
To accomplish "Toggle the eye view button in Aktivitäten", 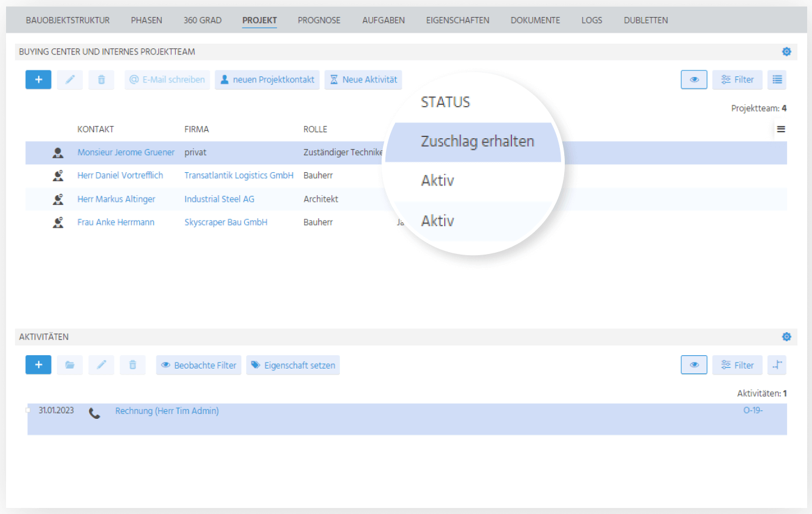I will [694, 365].
